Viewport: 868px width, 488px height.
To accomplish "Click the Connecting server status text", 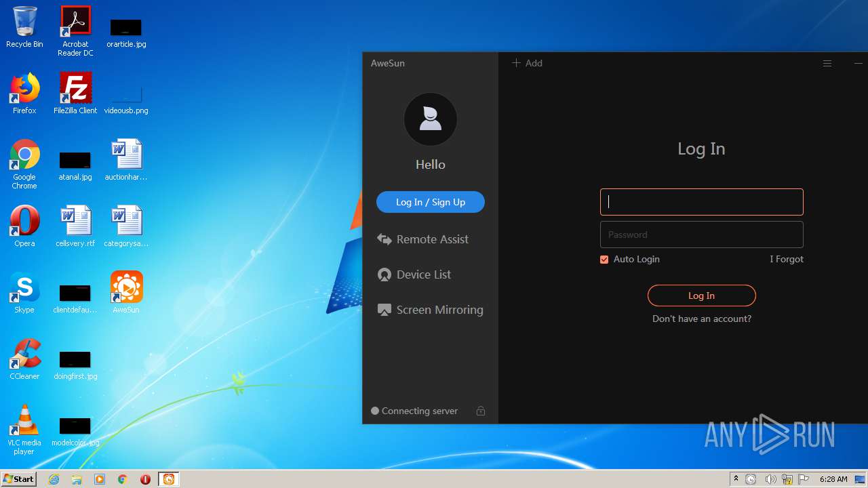I will pyautogui.click(x=419, y=411).
